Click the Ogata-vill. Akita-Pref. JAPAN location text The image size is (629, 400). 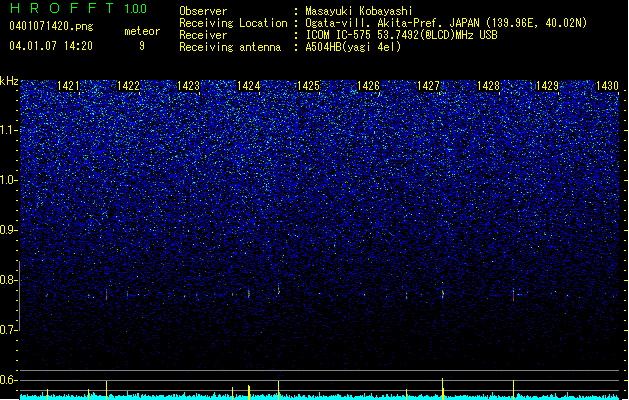(x=446, y=23)
